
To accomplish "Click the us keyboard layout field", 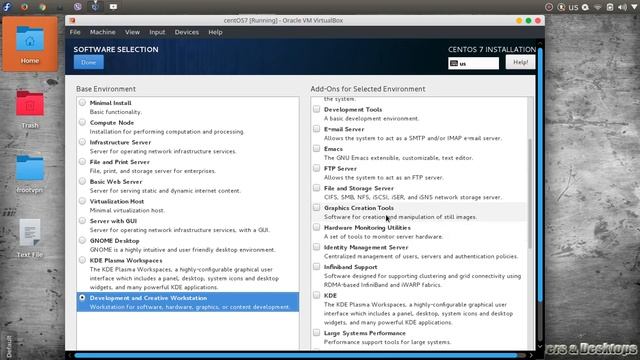I will [x=473, y=63].
